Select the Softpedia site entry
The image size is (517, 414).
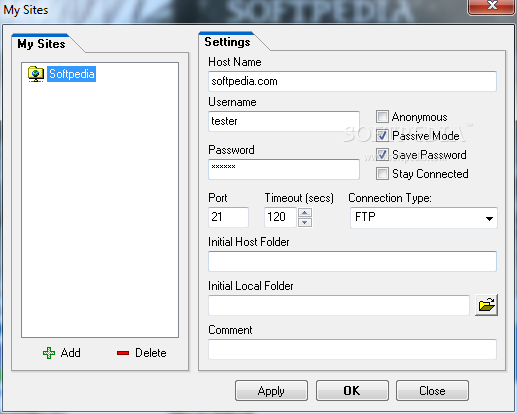click(x=71, y=74)
